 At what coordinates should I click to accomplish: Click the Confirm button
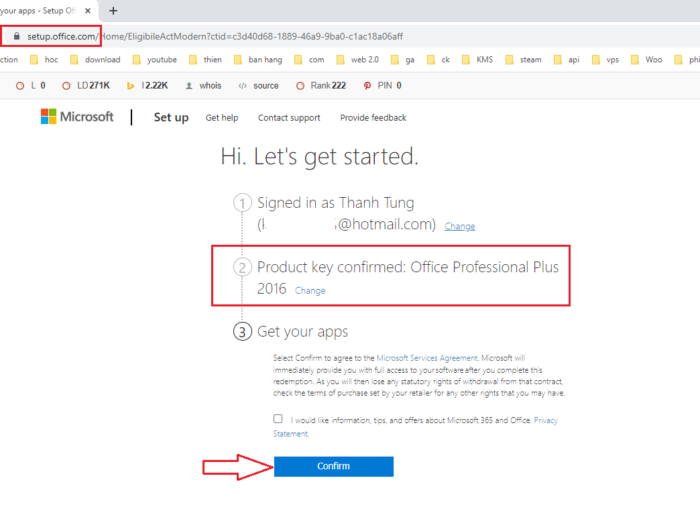[333, 466]
